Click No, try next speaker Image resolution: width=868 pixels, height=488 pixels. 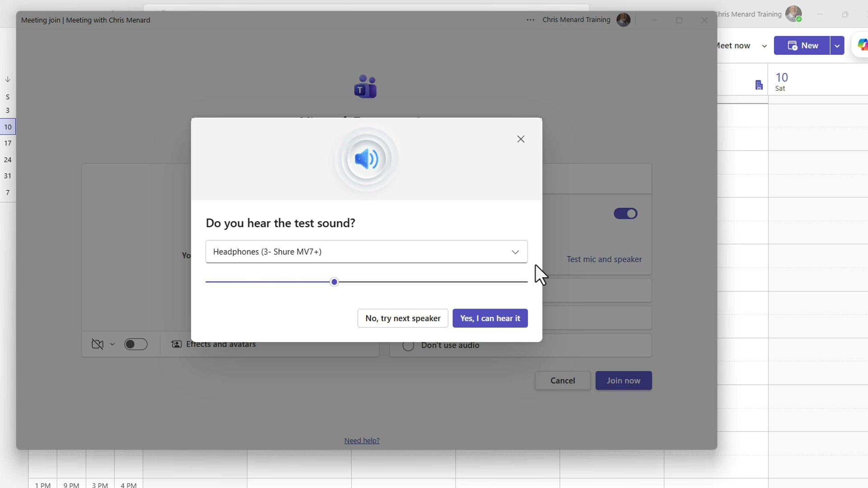tap(403, 318)
